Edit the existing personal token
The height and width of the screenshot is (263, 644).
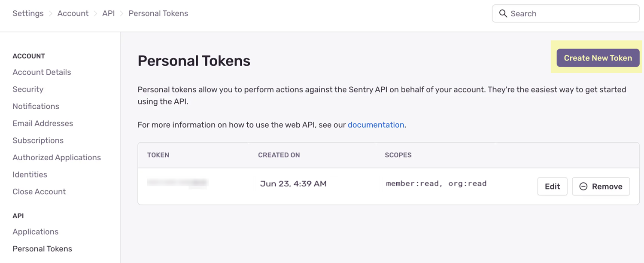click(552, 187)
